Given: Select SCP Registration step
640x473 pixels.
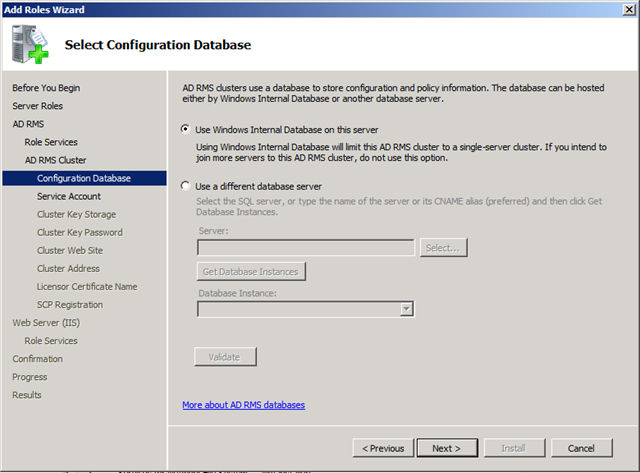Looking at the screenshot, I should coord(70,304).
